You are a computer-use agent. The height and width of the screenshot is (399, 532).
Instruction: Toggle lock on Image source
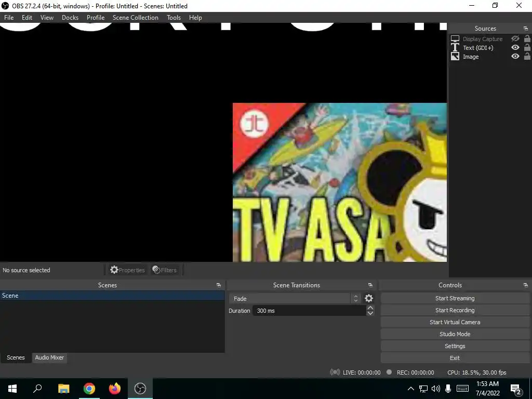pyautogui.click(x=527, y=56)
